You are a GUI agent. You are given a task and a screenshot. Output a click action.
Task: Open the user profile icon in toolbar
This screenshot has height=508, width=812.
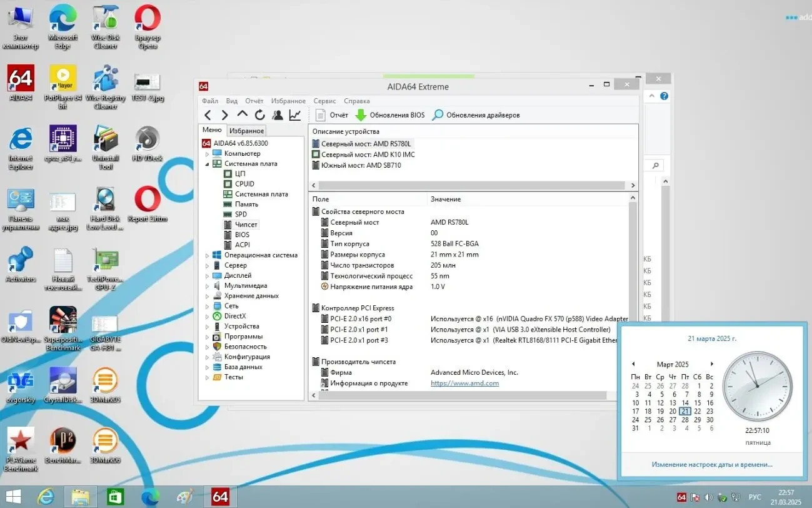click(x=277, y=115)
